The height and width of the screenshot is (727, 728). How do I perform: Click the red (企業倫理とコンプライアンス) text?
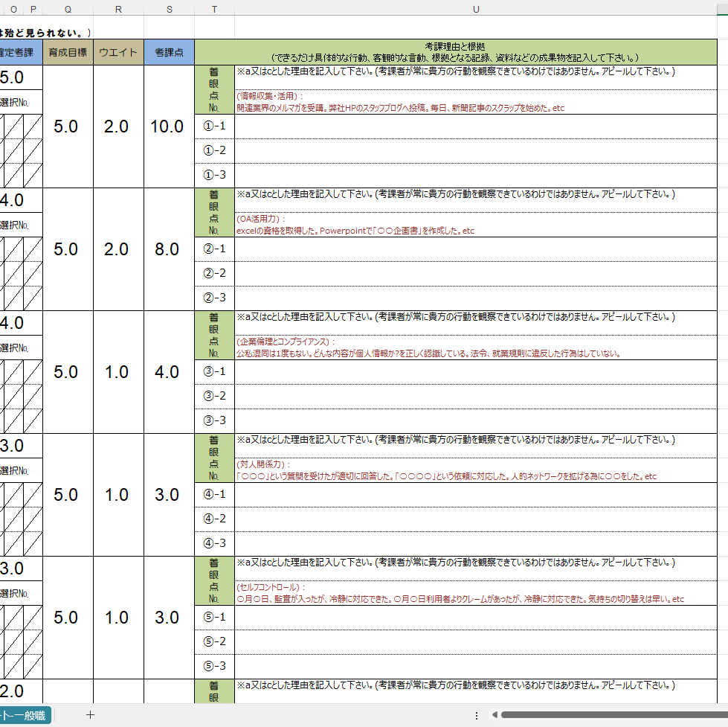coord(286,342)
